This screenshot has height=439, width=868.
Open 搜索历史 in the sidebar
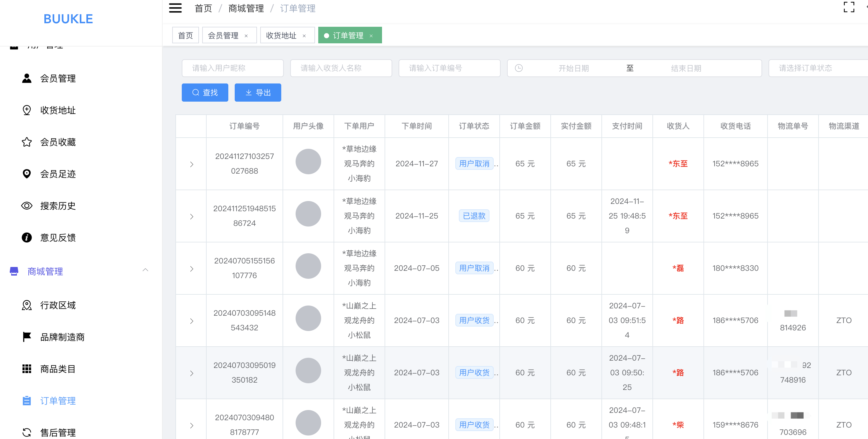58,206
